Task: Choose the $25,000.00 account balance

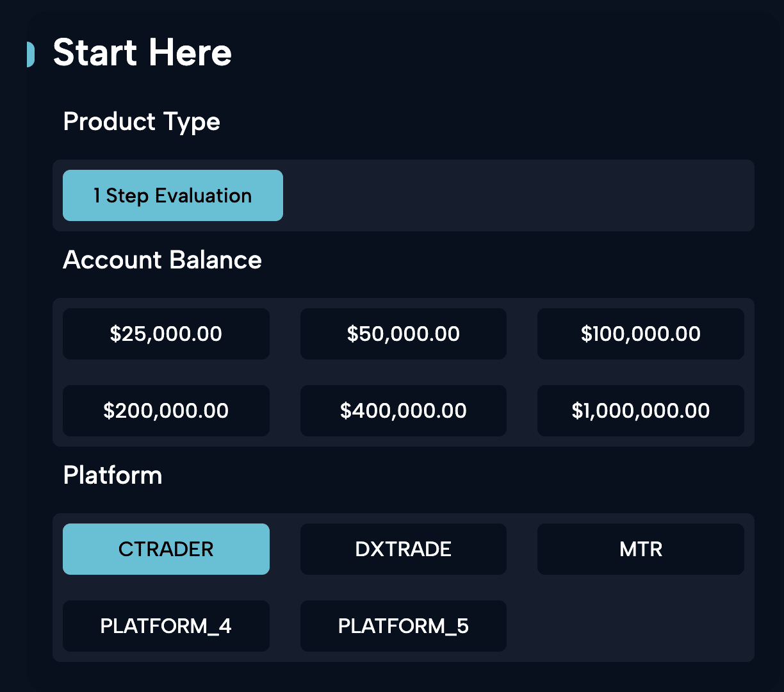Action: tap(166, 334)
